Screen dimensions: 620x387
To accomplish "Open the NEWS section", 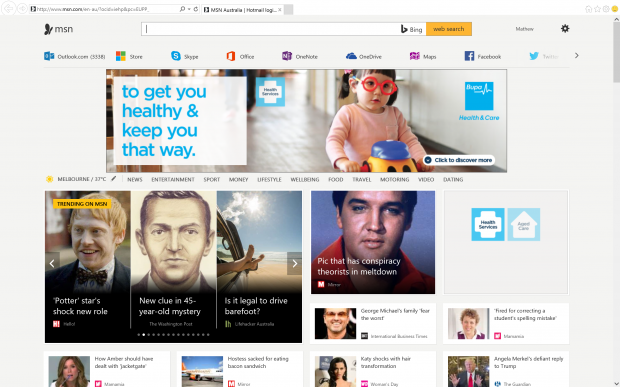I will pyautogui.click(x=135, y=179).
